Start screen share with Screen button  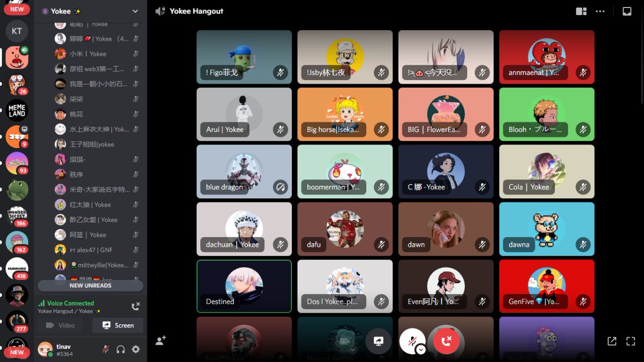pyautogui.click(x=118, y=325)
